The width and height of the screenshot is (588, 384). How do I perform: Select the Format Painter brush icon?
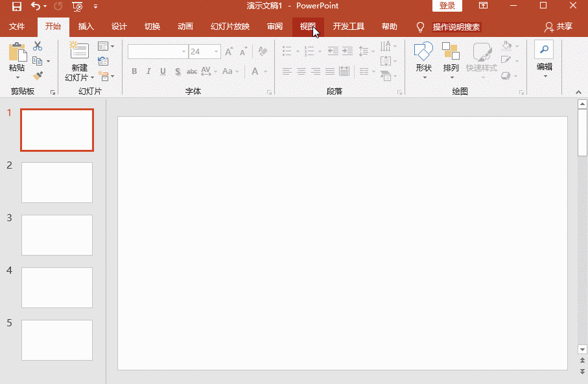[38, 76]
